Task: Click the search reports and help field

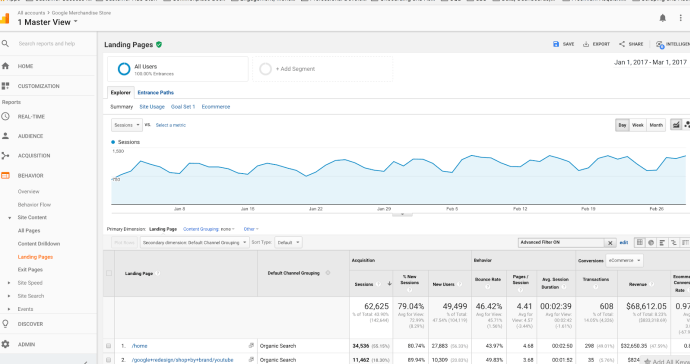Action: [x=53, y=44]
